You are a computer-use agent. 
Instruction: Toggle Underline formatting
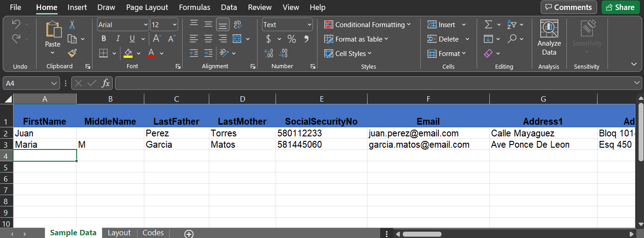pyautogui.click(x=132, y=39)
